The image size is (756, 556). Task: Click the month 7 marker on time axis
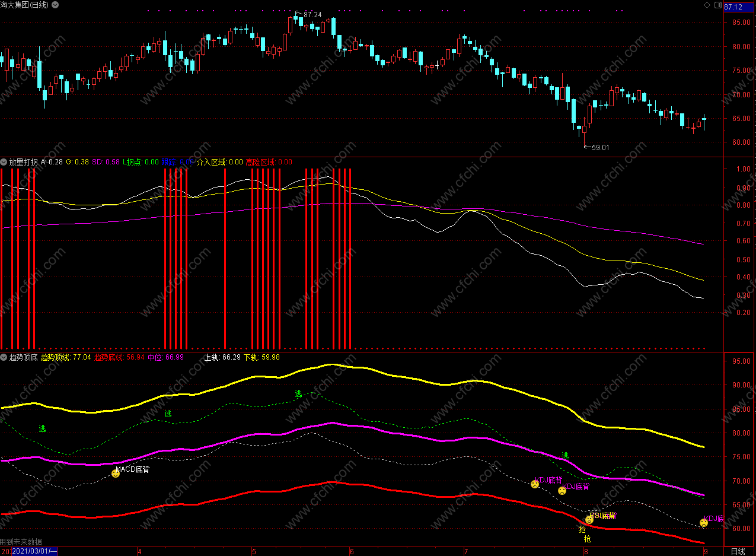[x=467, y=551]
